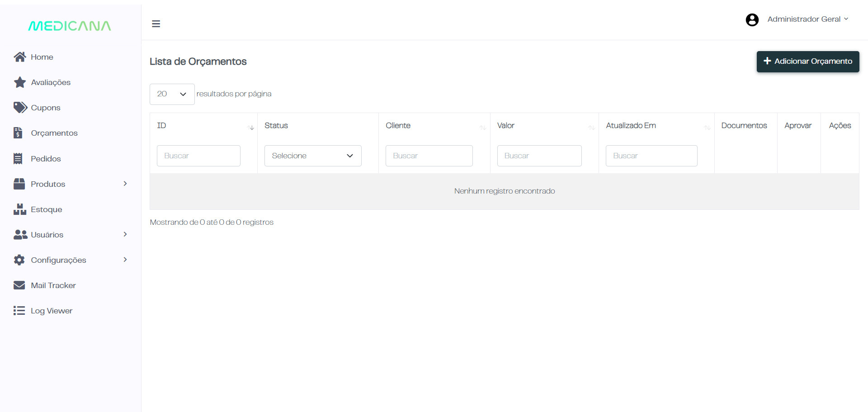Viewport: 868px width, 412px height.
Task: Click the hamburger menu icon
Action: point(156,24)
